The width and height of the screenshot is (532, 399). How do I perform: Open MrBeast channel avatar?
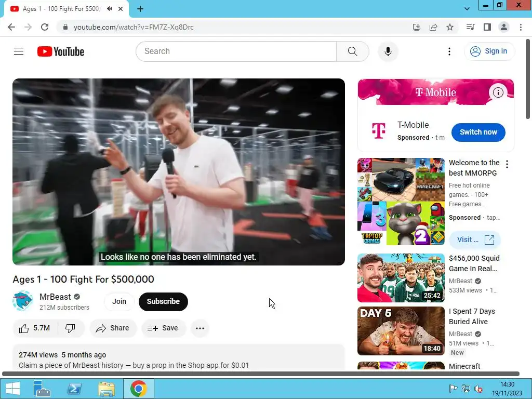click(22, 301)
